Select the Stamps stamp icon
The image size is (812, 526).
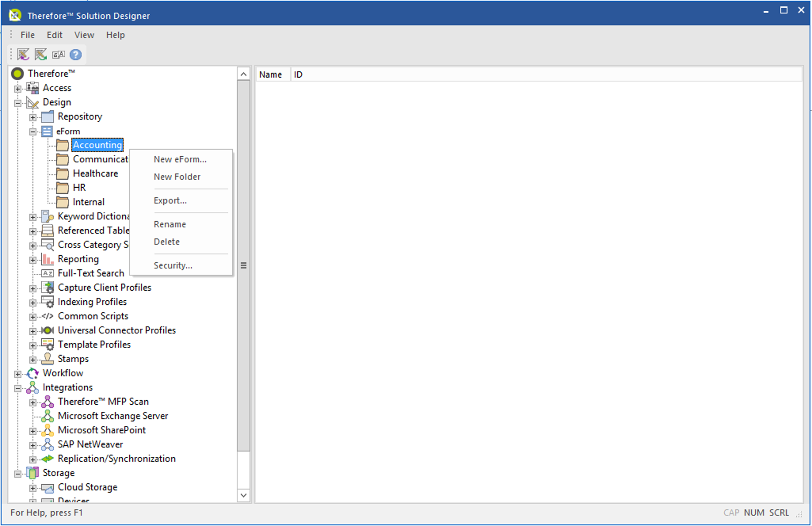(x=48, y=359)
